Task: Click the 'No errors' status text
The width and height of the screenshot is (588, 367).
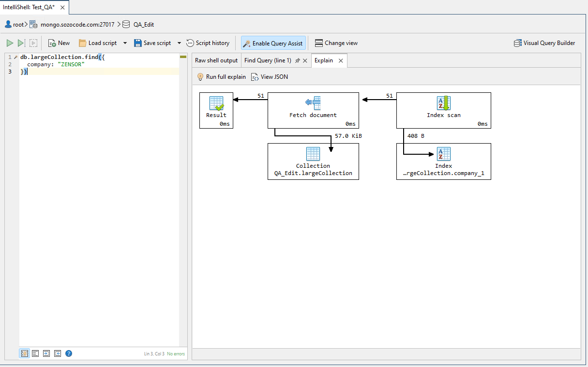Action: pos(176,354)
